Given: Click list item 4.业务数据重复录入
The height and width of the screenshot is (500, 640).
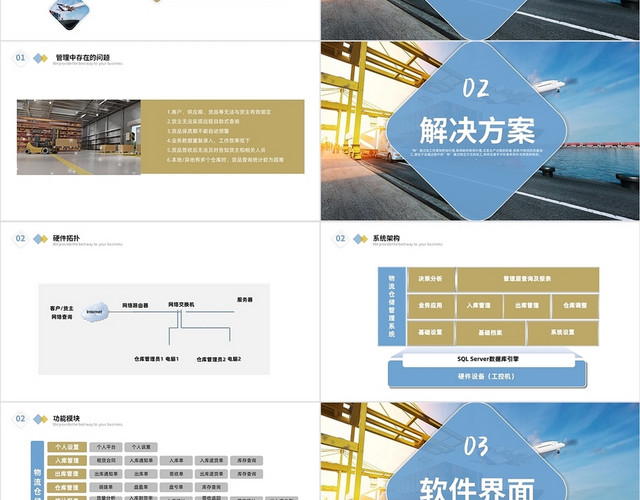Looking at the screenshot, I should (x=208, y=140).
